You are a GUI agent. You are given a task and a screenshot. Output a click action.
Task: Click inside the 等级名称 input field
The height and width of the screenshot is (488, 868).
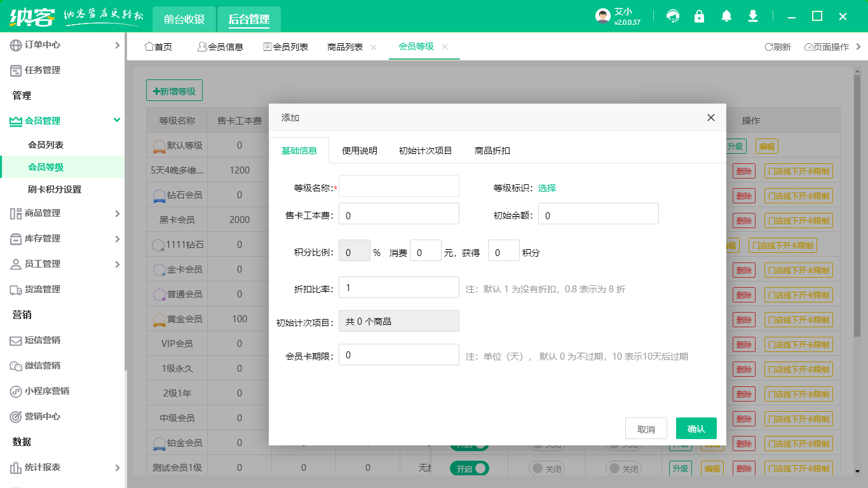(398, 186)
